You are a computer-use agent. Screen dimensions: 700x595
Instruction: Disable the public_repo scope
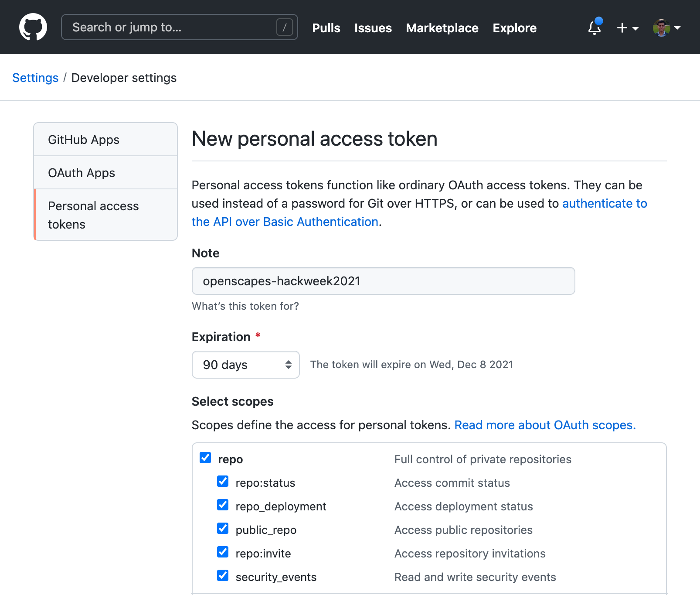coord(223,528)
